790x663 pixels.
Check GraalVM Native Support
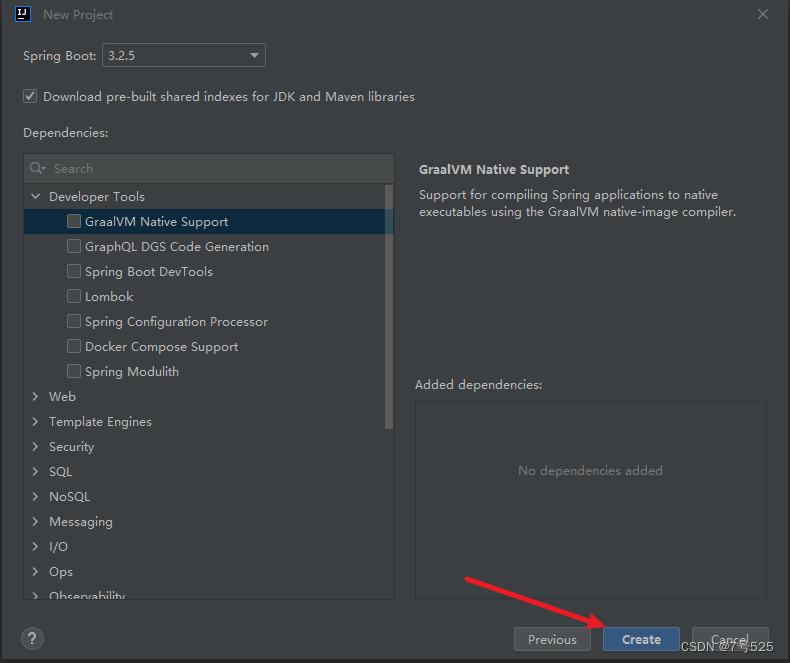pos(74,221)
